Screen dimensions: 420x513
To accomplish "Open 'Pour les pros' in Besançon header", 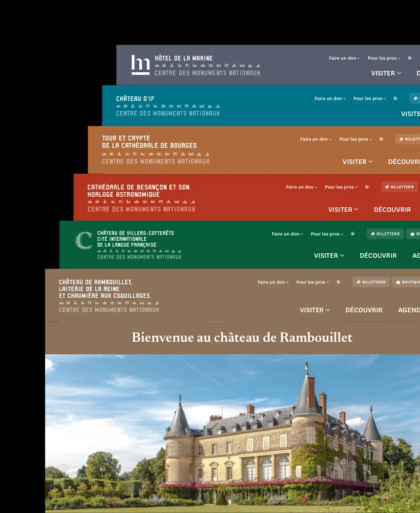I will (x=341, y=187).
